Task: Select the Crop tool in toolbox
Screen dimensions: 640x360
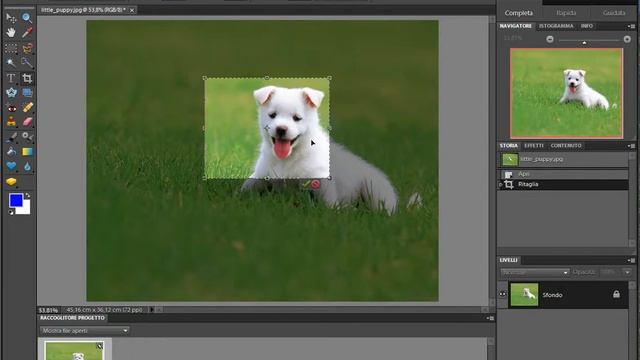Action: click(x=27, y=78)
